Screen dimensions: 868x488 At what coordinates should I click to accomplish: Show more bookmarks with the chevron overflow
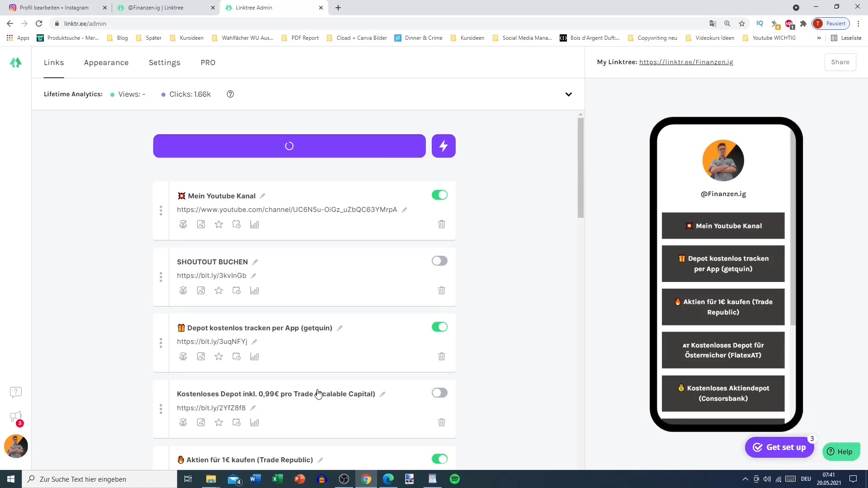click(x=819, y=38)
